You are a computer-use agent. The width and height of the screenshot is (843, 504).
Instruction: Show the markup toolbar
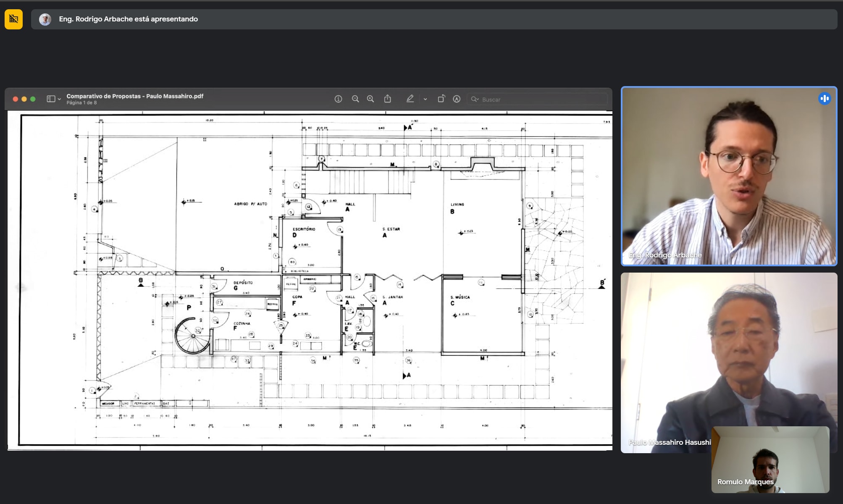pos(457,99)
